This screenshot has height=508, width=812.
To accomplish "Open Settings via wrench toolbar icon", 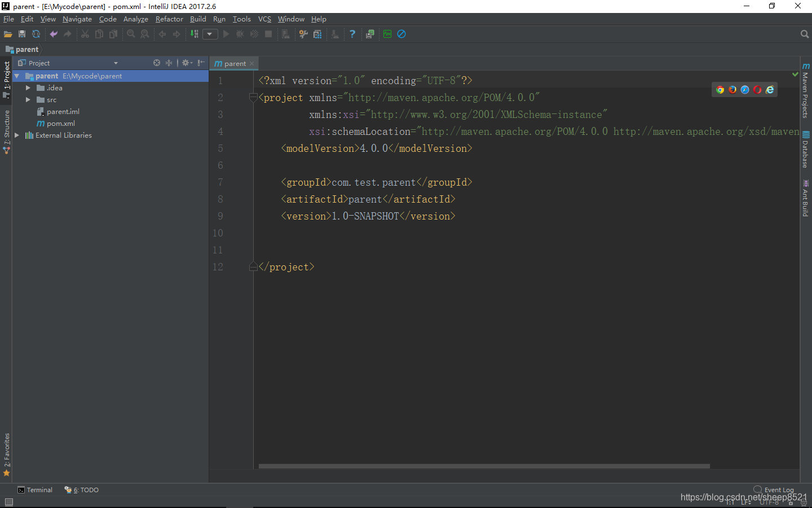I will click(303, 34).
